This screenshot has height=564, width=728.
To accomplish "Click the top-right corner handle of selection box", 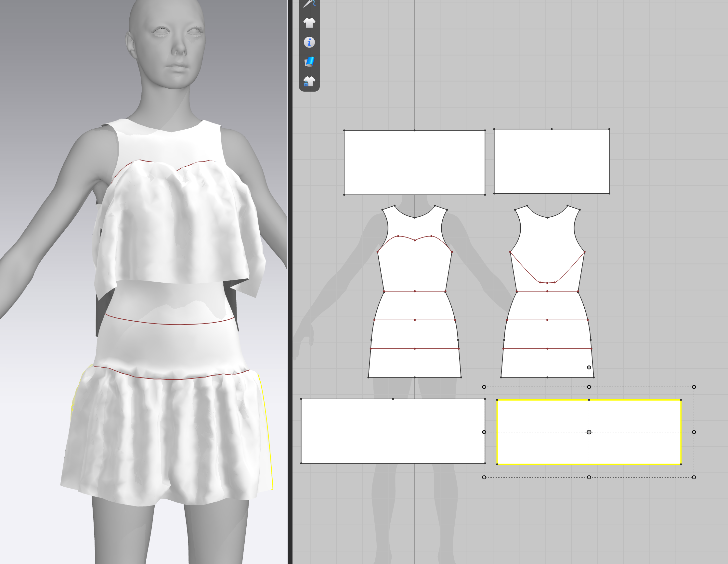I will [694, 387].
